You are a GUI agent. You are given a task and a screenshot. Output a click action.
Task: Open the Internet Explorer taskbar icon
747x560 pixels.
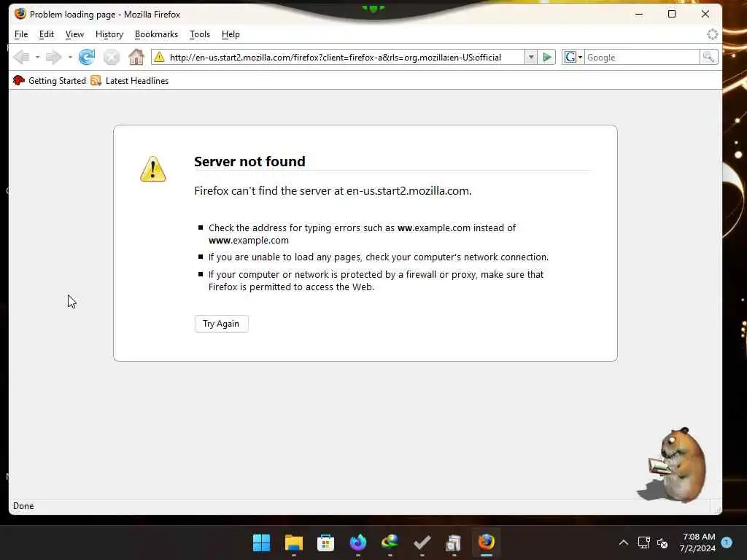click(390, 542)
